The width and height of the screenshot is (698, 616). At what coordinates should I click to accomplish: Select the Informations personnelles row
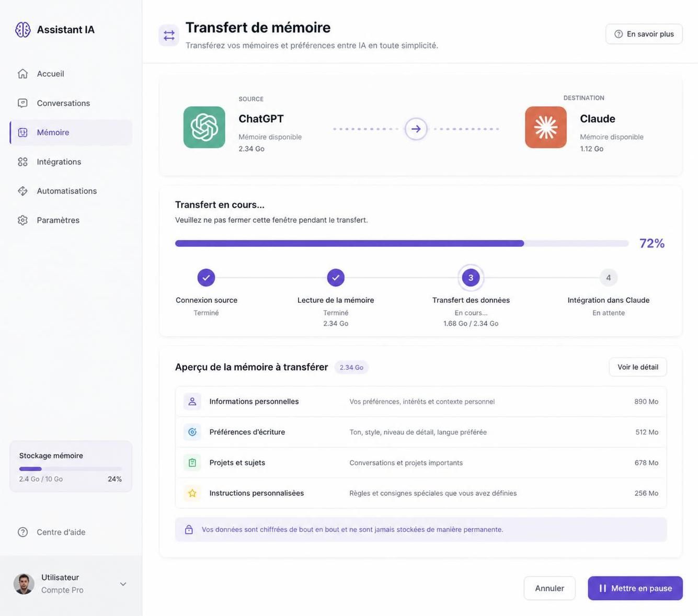pos(421,402)
